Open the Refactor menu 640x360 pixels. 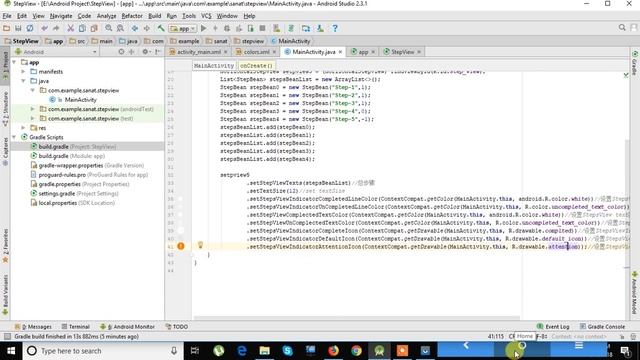132,16
